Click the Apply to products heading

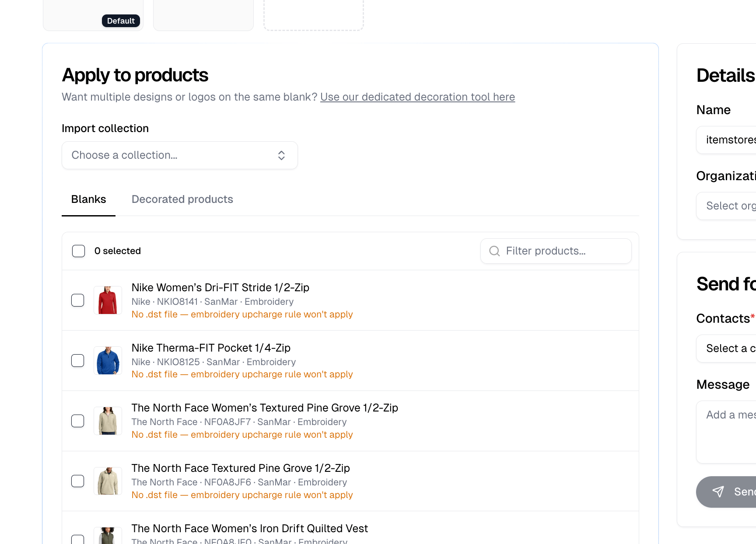(135, 75)
